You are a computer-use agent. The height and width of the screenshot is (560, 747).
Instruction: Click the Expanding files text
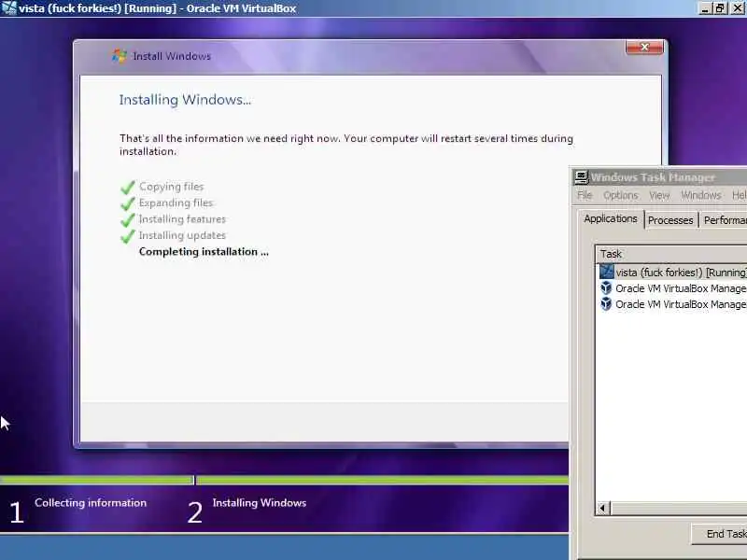point(176,203)
